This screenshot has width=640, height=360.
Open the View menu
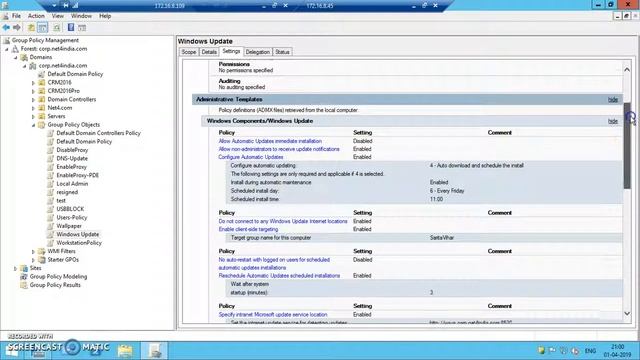coord(58,16)
